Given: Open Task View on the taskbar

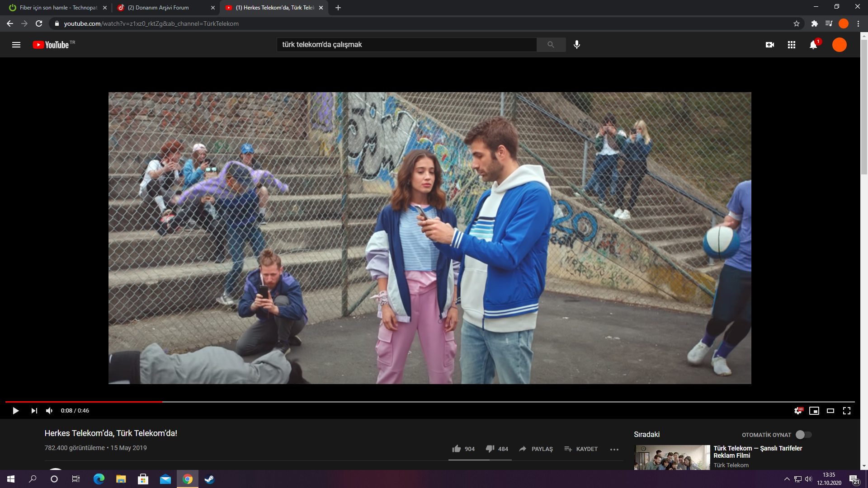Looking at the screenshot, I should (76, 479).
